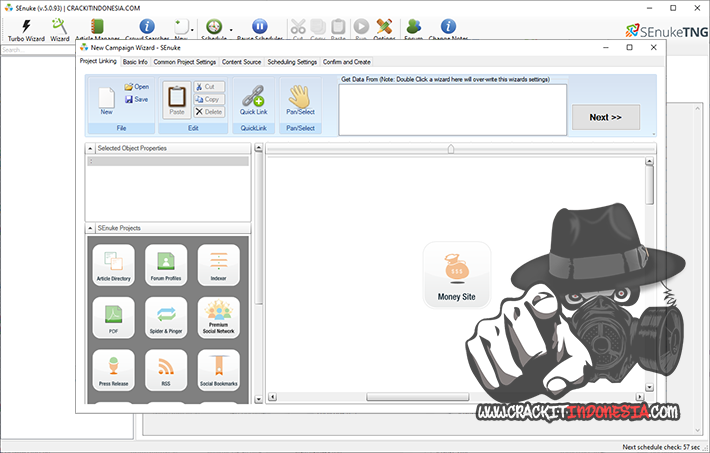Viewport: 710px width, 453px height.
Task: Click inside the Get Data From box
Action: 452,109
